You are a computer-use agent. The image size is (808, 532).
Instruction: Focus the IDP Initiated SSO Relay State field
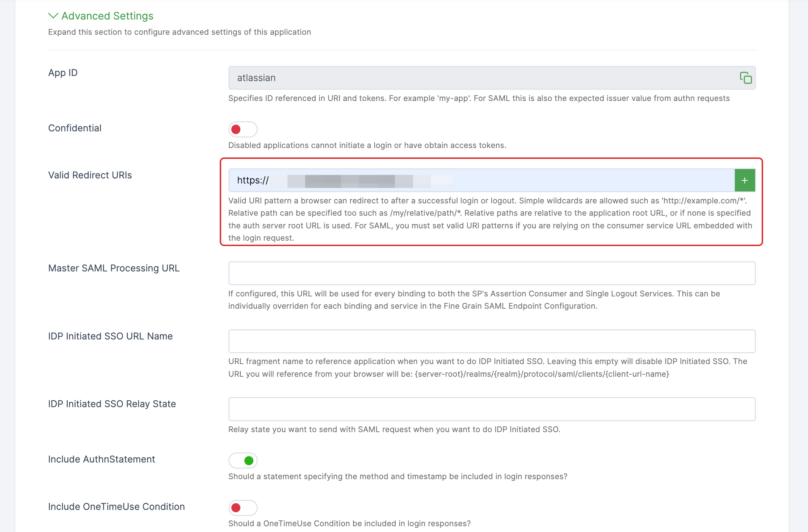click(x=492, y=409)
